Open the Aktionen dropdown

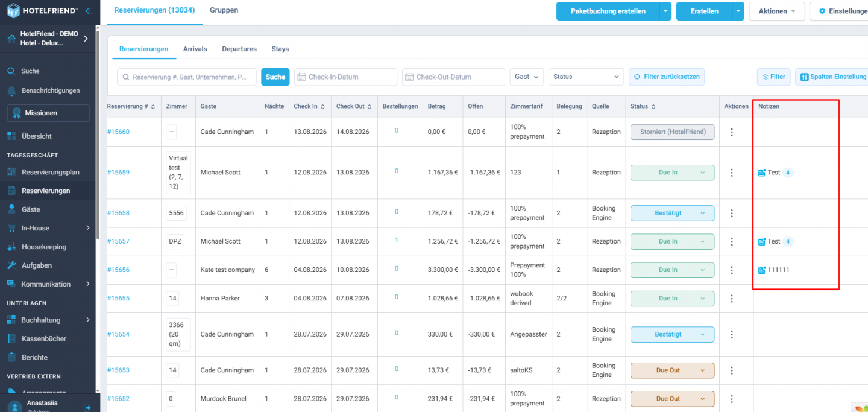(776, 11)
